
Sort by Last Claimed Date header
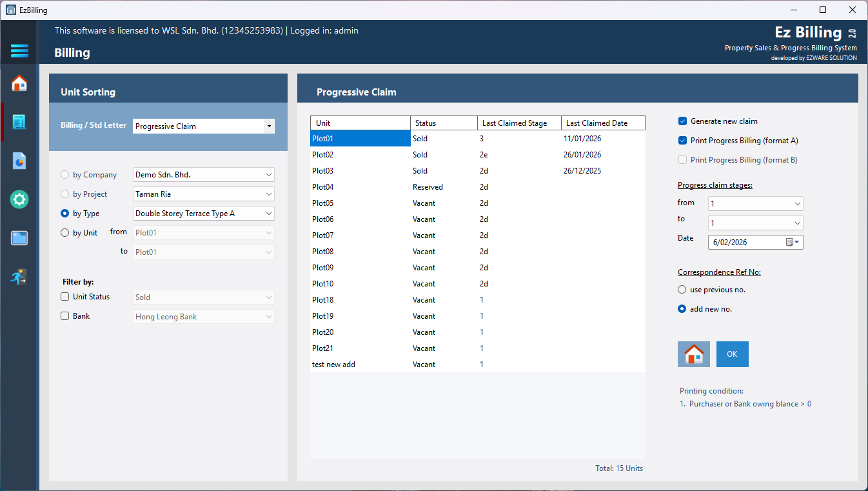pos(603,123)
